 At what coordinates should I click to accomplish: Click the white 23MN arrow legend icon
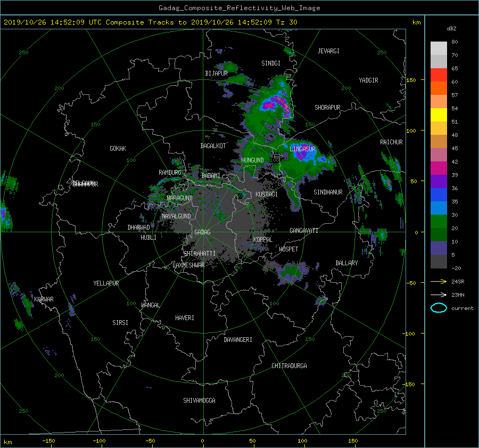click(439, 295)
